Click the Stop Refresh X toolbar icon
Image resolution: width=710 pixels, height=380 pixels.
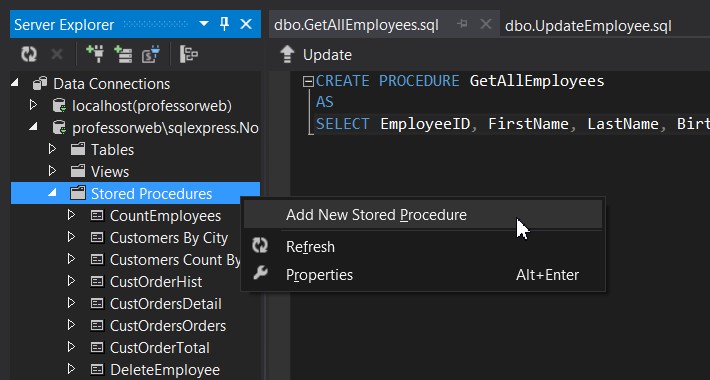57,55
